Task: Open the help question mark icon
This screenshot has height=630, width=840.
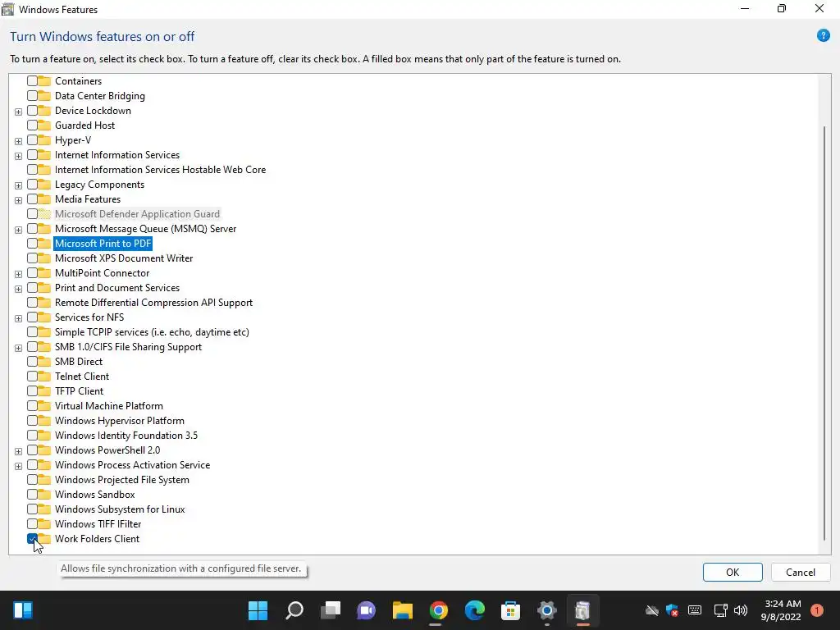Action: click(823, 36)
